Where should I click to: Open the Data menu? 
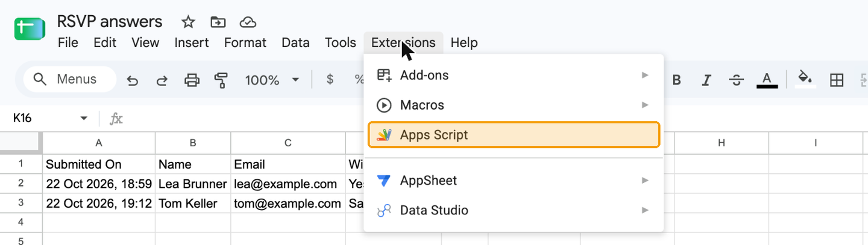(x=295, y=43)
